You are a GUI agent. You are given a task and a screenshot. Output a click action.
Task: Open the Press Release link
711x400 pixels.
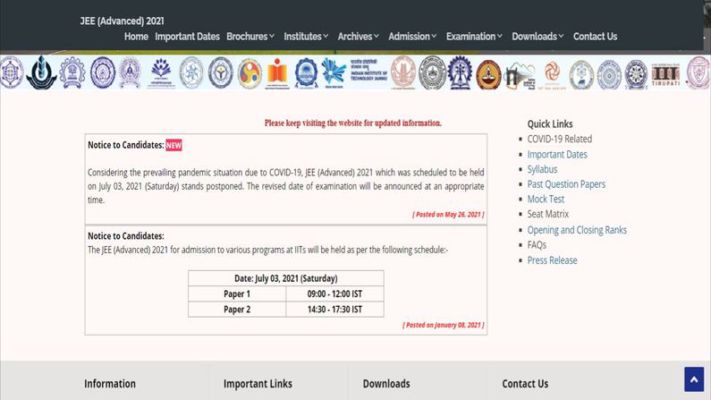pos(552,260)
